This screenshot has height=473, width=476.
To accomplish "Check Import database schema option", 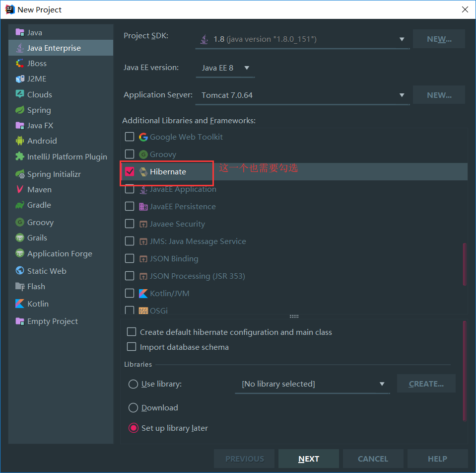I will pyautogui.click(x=132, y=347).
